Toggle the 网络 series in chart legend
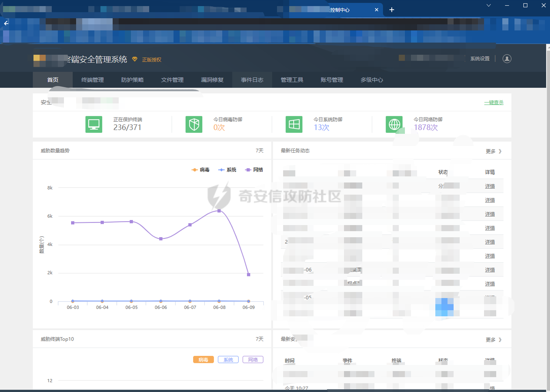 coord(254,170)
